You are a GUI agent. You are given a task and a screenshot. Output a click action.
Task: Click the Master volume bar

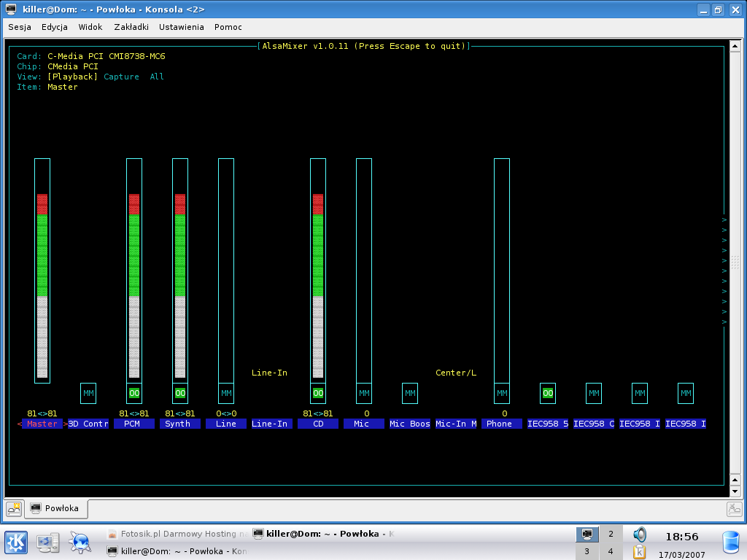point(42,271)
